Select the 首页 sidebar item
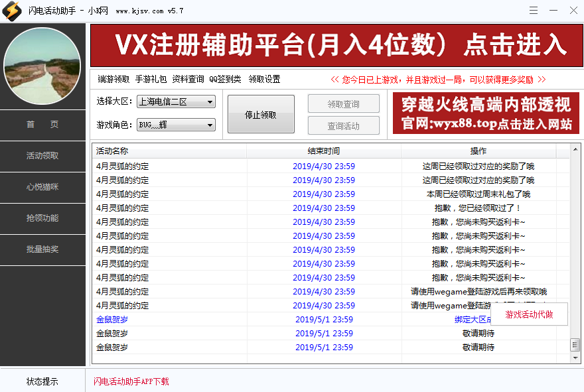Image resolution: width=584 pixels, height=392 pixels. coord(42,125)
